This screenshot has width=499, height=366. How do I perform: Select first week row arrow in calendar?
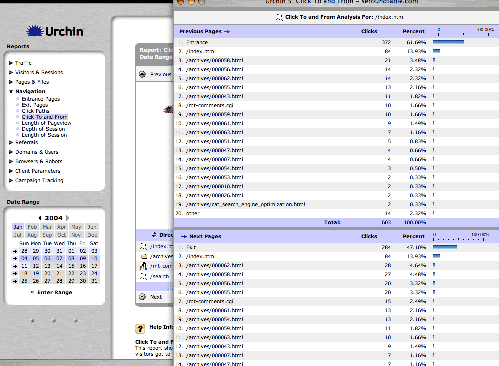[15, 251]
